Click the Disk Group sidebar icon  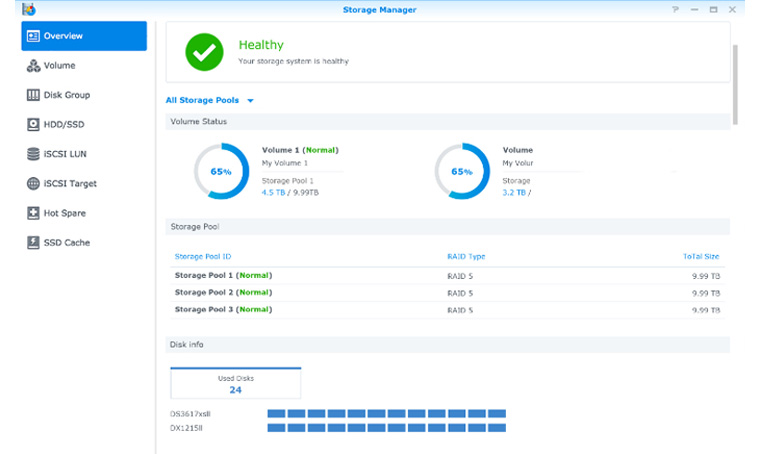pos(33,95)
